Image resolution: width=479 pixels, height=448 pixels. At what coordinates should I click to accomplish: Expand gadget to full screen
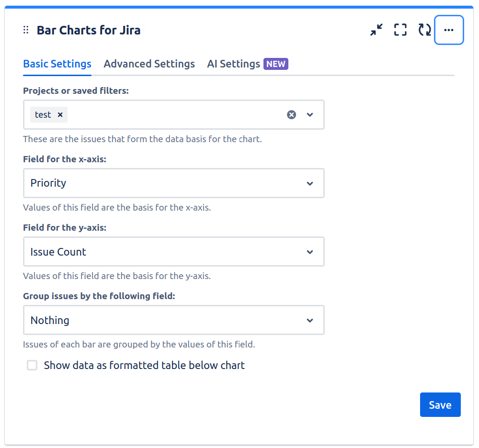(x=400, y=30)
